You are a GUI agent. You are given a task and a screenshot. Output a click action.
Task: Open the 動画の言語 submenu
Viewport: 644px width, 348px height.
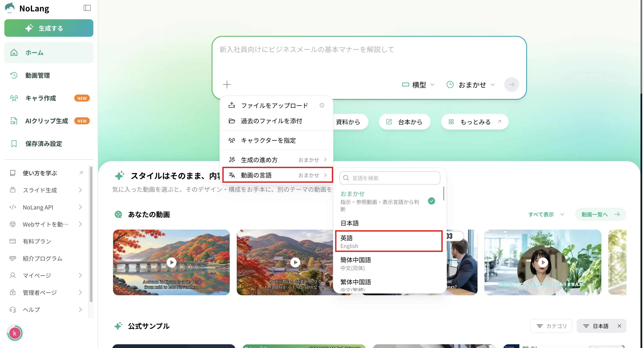tap(278, 175)
